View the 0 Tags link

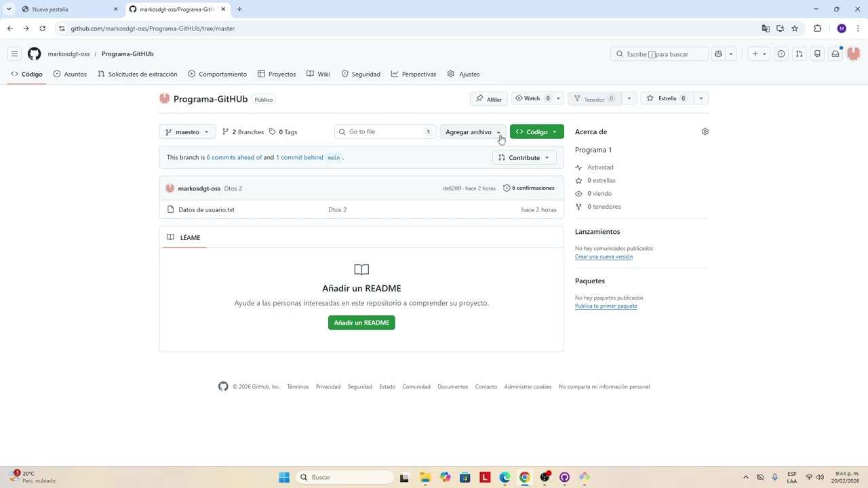coord(283,131)
